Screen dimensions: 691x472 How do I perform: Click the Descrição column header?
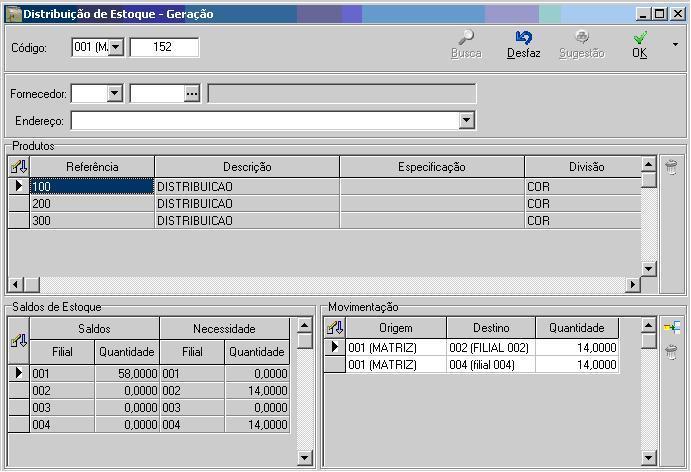click(247, 167)
